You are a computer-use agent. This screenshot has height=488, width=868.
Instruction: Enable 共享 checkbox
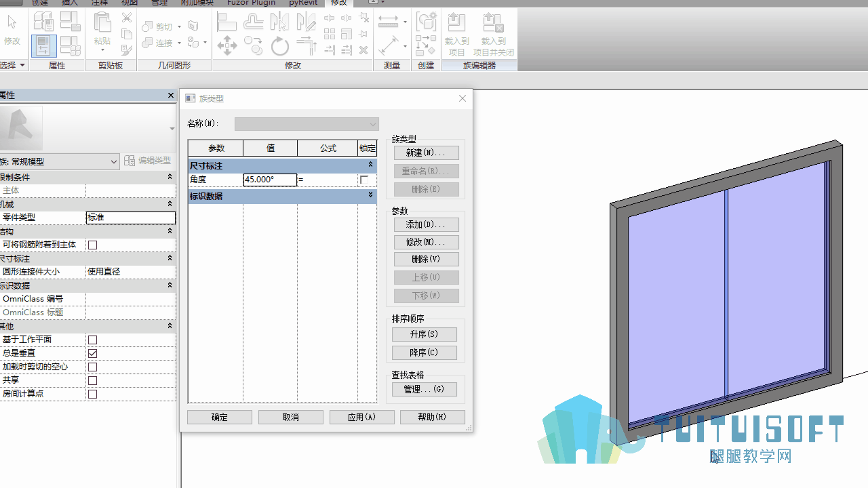tap(93, 380)
